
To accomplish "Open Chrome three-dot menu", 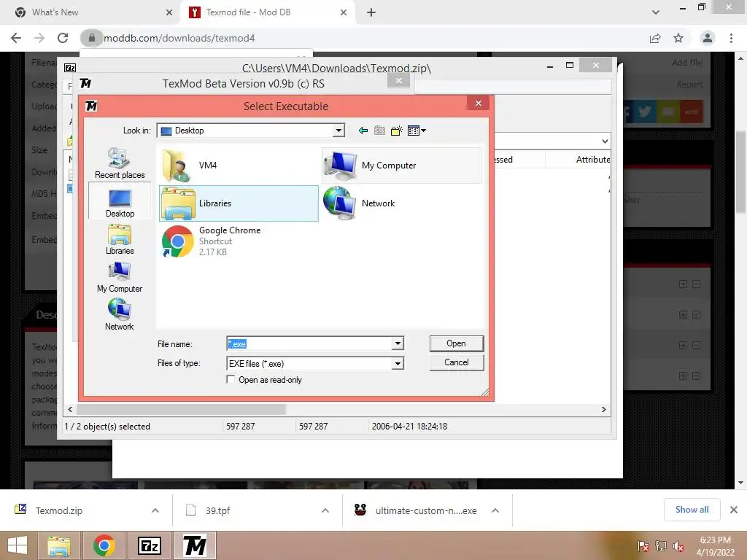I will click(731, 38).
